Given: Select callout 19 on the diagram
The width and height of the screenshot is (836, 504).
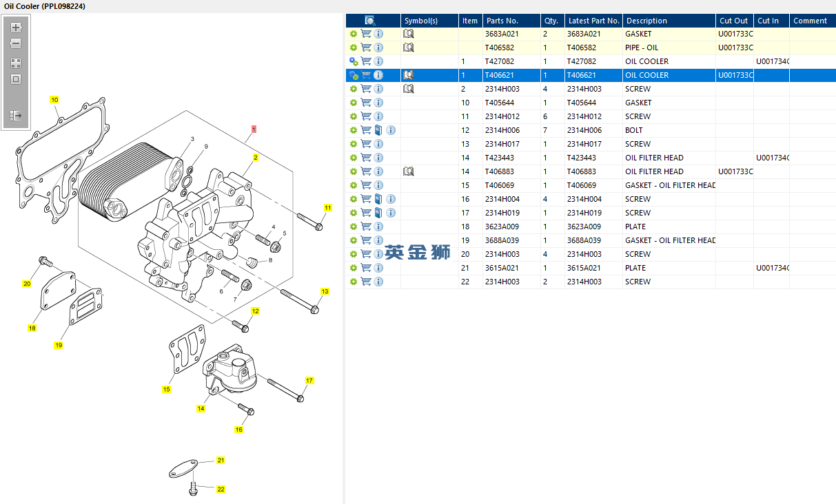Looking at the screenshot, I should pos(59,345).
